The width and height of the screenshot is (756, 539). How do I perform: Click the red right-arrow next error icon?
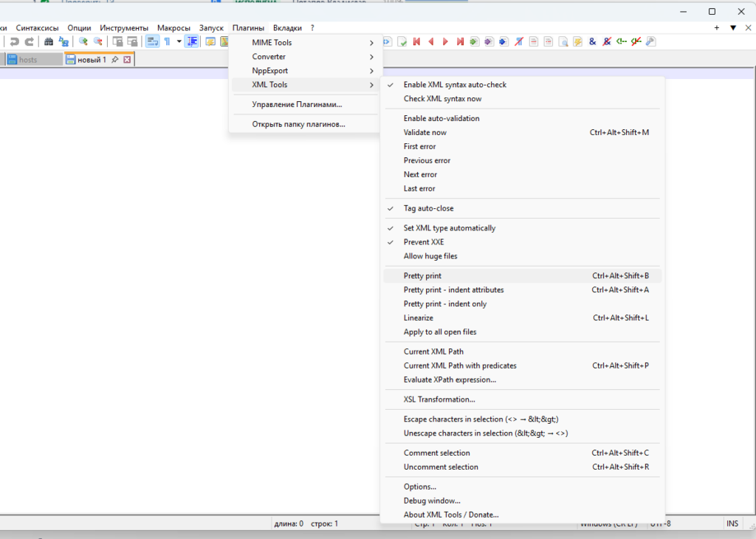pos(445,41)
